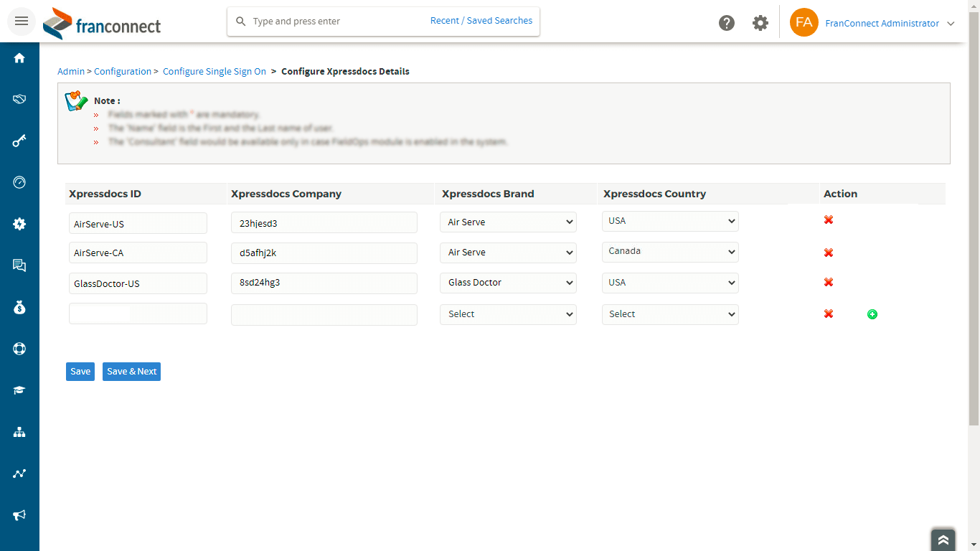Click the Xpressdocs Company column header
This screenshot has width=980, height=551.
point(286,194)
